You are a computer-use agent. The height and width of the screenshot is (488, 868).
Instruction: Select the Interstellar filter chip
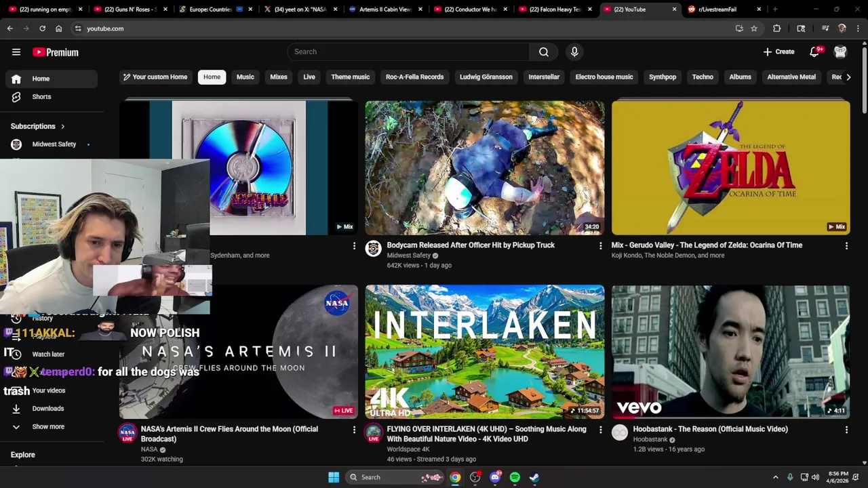(x=544, y=77)
